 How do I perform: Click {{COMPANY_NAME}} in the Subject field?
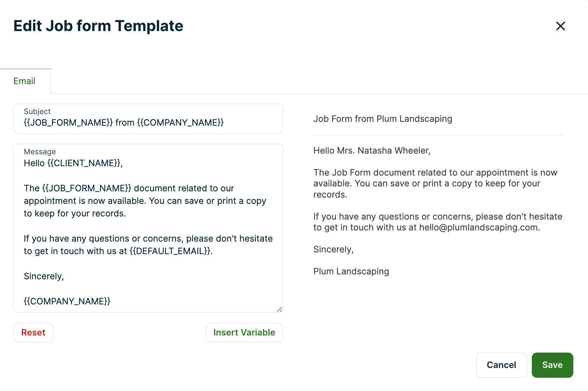pyautogui.click(x=180, y=123)
